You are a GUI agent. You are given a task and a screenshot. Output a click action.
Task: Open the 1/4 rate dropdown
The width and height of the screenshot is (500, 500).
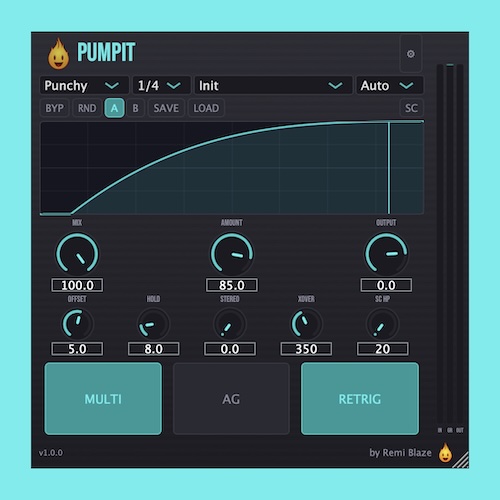(161, 85)
